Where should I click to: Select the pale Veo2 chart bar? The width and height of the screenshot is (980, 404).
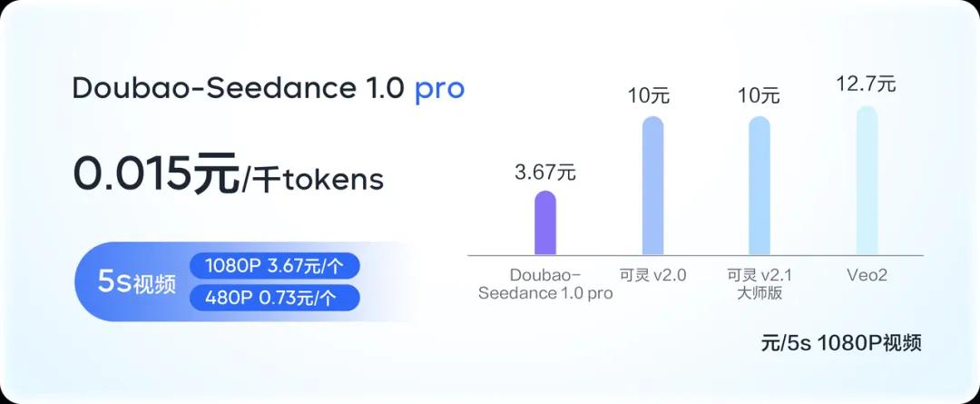867,180
